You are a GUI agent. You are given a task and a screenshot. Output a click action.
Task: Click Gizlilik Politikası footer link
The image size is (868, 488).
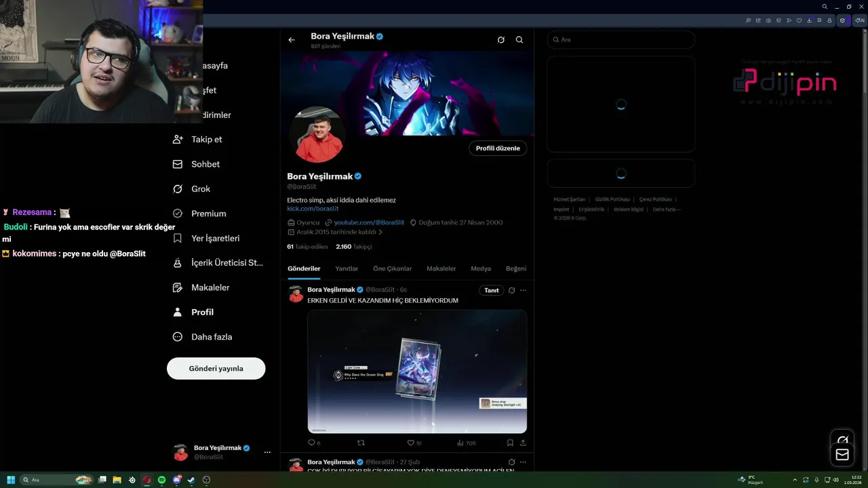tap(612, 199)
